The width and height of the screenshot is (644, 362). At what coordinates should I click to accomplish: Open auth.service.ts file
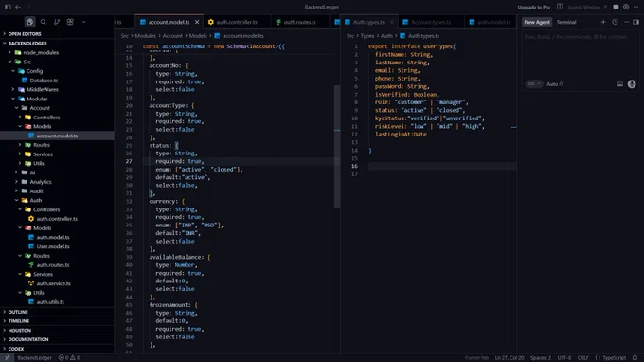(x=53, y=283)
